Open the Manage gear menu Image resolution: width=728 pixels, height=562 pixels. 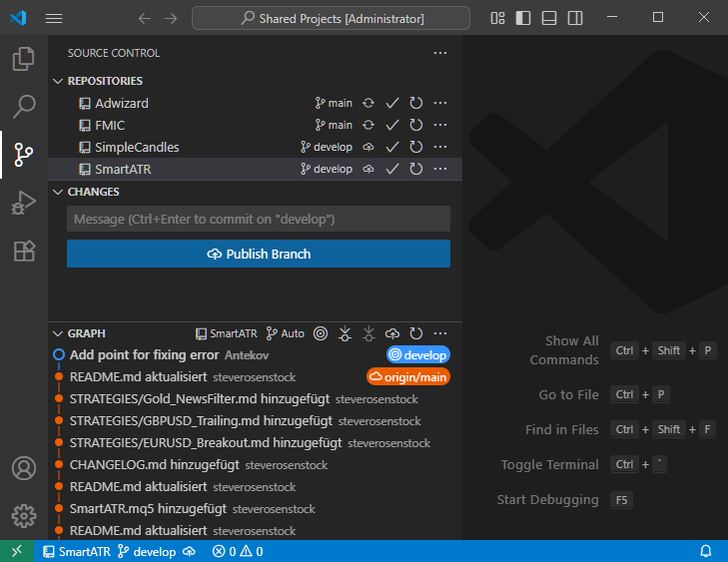(x=24, y=516)
